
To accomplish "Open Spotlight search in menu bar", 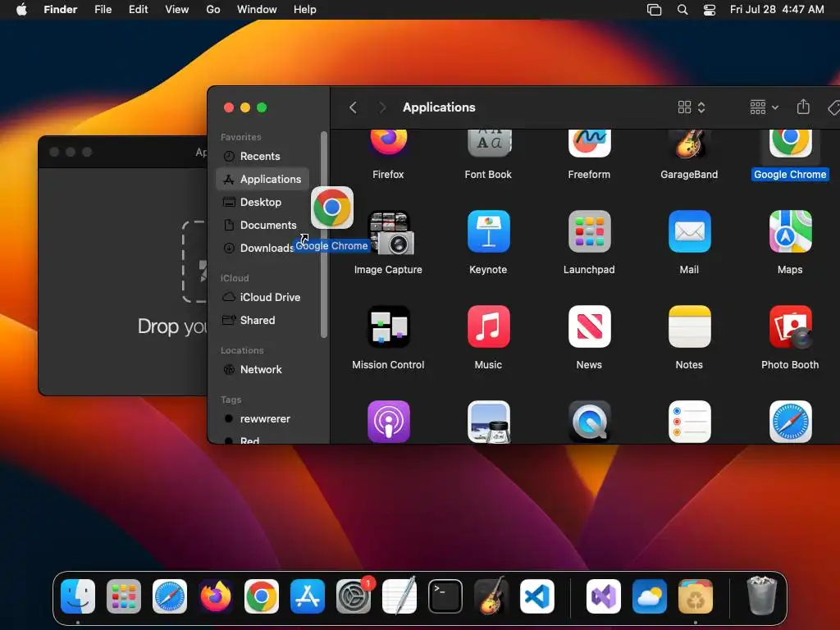I will pyautogui.click(x=682, y=10).
